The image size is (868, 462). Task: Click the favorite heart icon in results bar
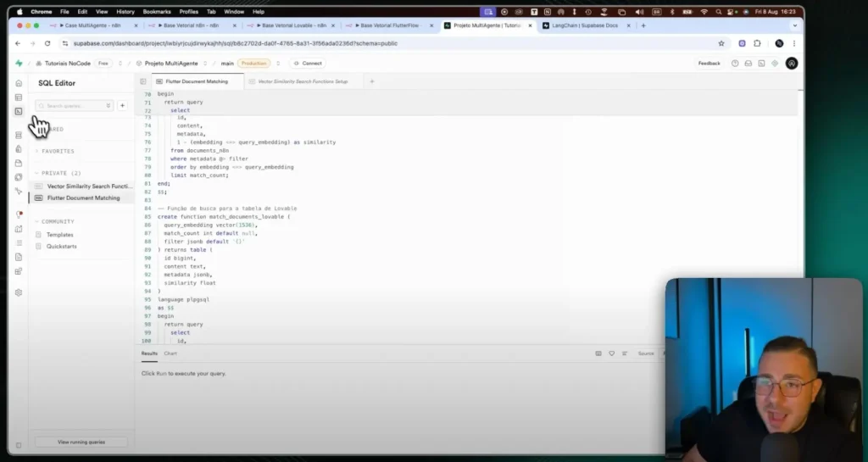[x=612, y=353]
